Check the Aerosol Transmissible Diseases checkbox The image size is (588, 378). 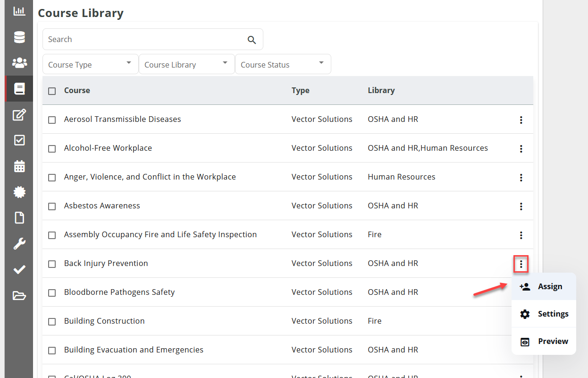(x=52, y=120)
